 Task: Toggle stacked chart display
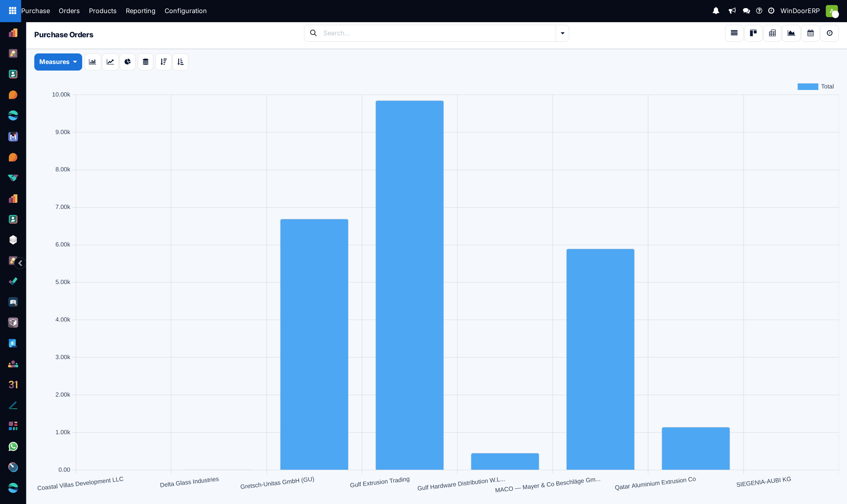point(145,62)
